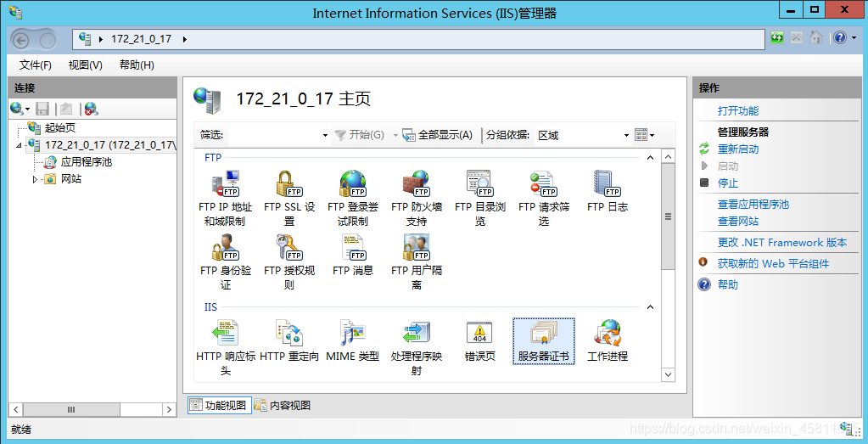Viewport: 868px width, 444px height.
Task: Open the 分组依据 区域 dropdown
Action: (x=626, y=135)
